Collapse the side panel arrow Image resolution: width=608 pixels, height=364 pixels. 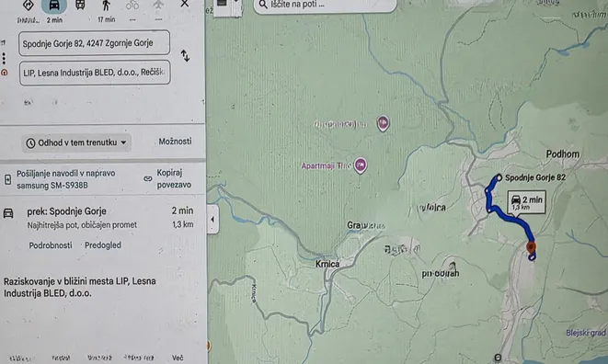(x=212, y=220)
